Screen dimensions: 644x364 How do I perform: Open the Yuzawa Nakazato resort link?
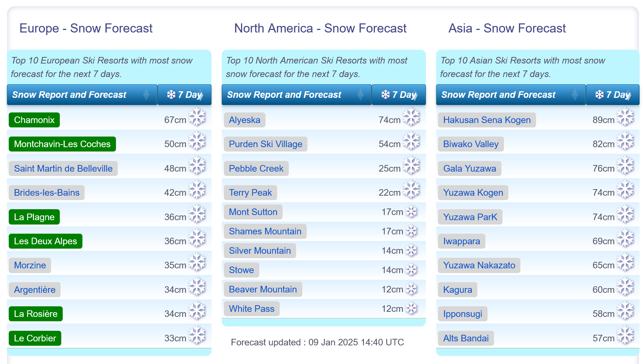[479, 265]
